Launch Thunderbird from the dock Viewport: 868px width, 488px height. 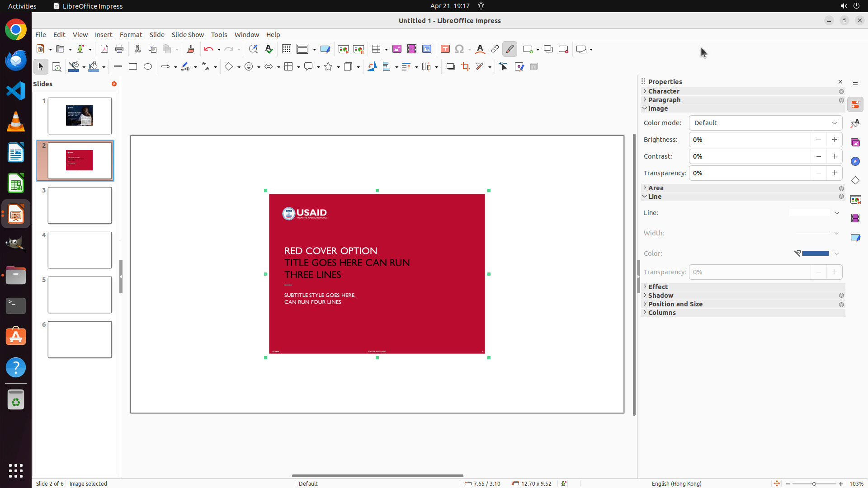16,60
